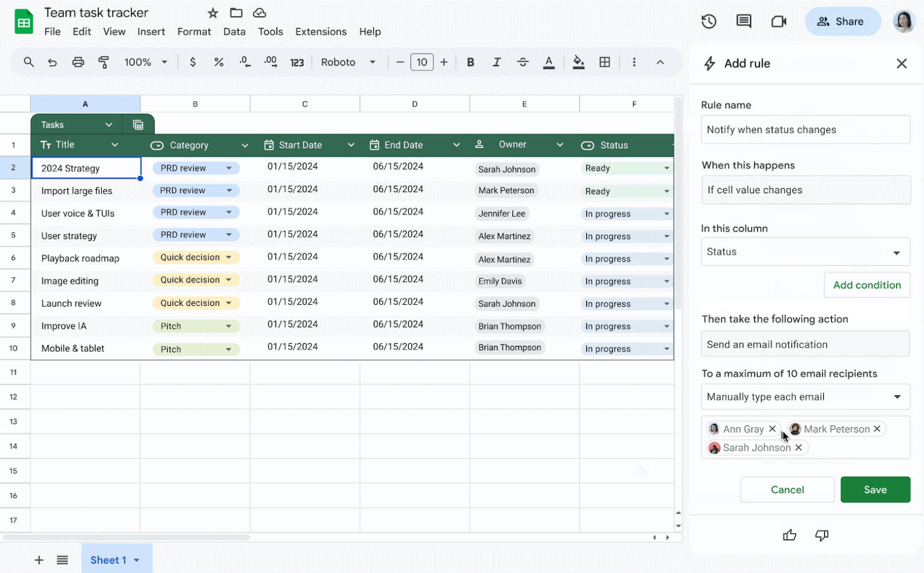The image size is (924, 573).
Task: Click the Google Sheets home logo
Action: pyautogui.click(x=23, y=22)
